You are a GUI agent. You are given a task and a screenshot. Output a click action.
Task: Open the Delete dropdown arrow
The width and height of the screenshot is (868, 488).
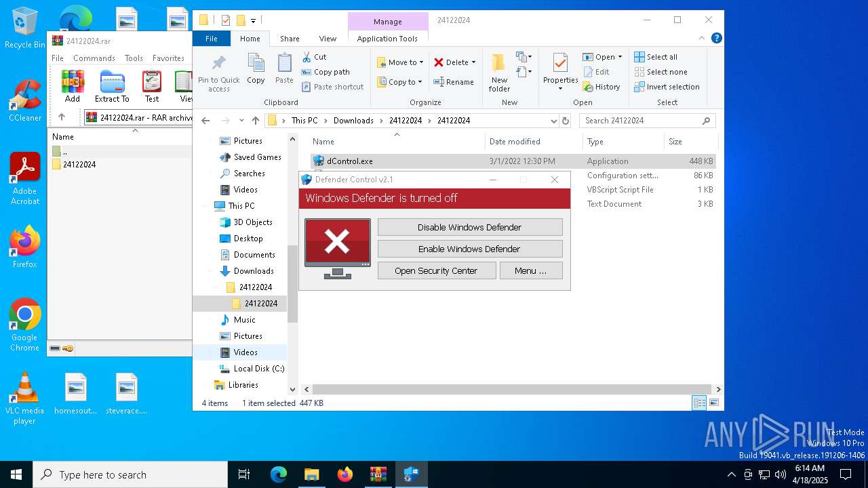pos(473,62)
